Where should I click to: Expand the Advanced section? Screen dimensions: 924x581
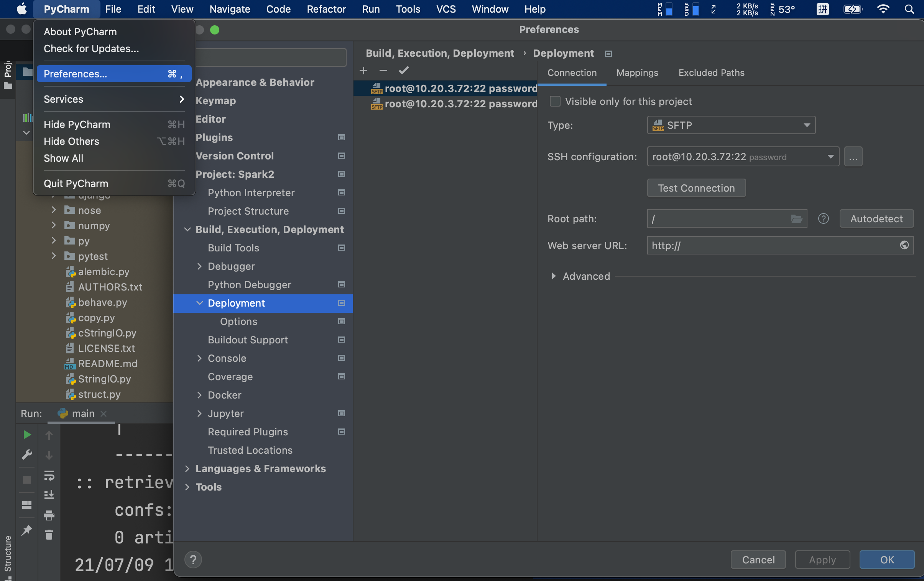pyautogui.click(x=553, y=276)
